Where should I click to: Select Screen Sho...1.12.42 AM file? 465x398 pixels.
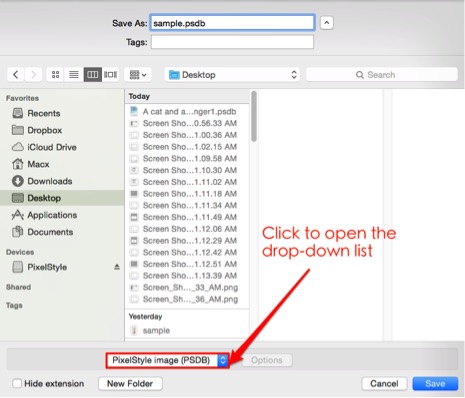coord(187,252)
